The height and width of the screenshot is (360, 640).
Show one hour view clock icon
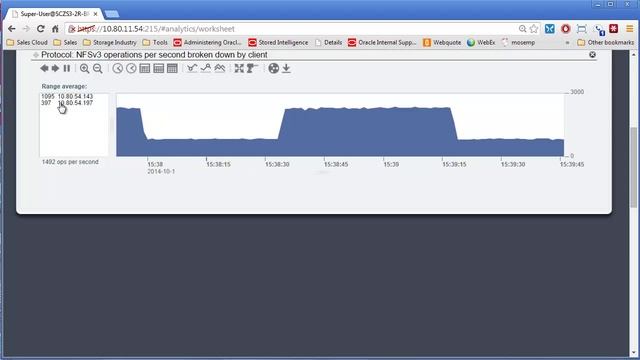131,69
